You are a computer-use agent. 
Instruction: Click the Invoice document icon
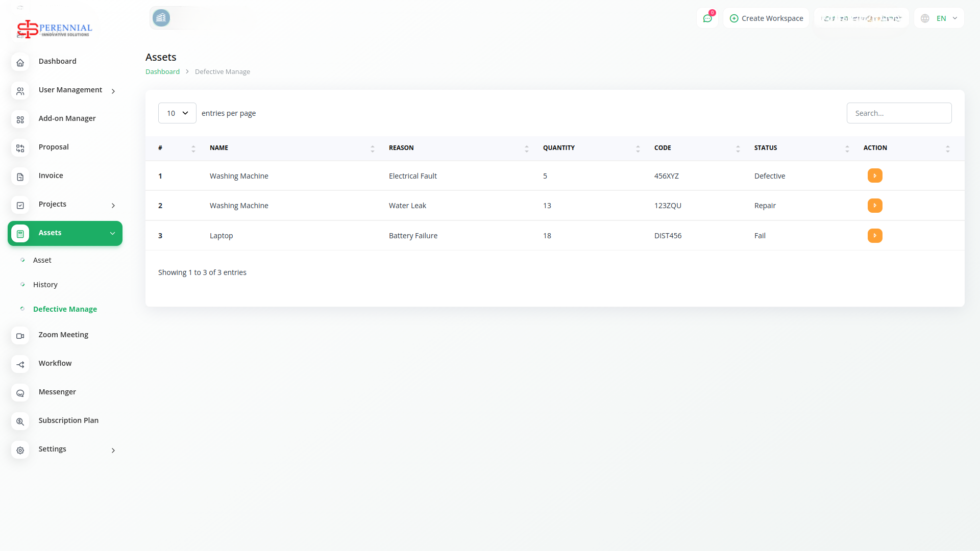[x=20, y=177]
